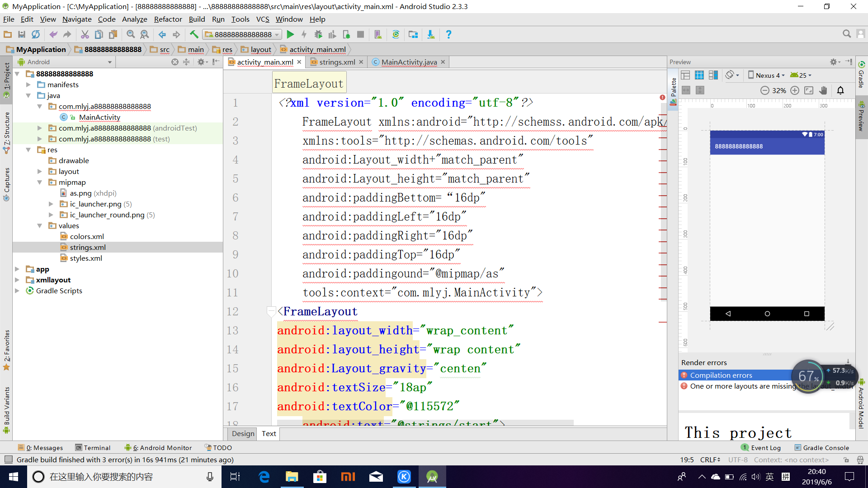Viewport: 868px width, 488px height.
Task: Expand the layout folder
Action: 40,171
